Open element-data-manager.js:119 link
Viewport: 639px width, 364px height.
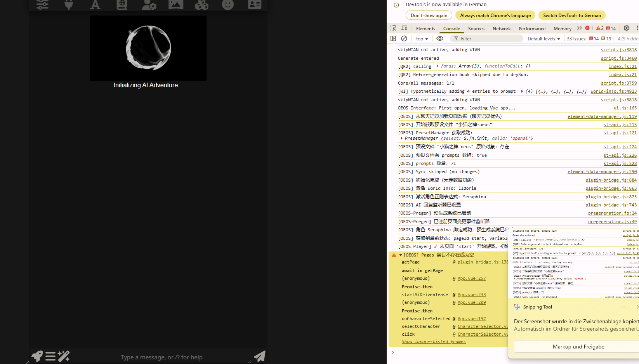[x=602, y=116]
